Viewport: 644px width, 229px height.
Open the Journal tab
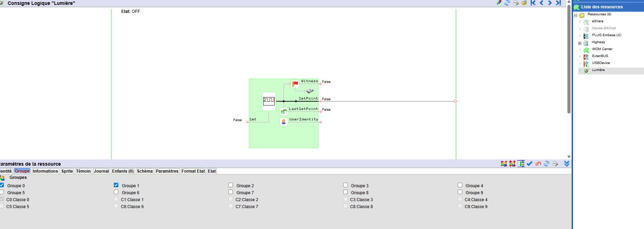click(x=101, y=171)
